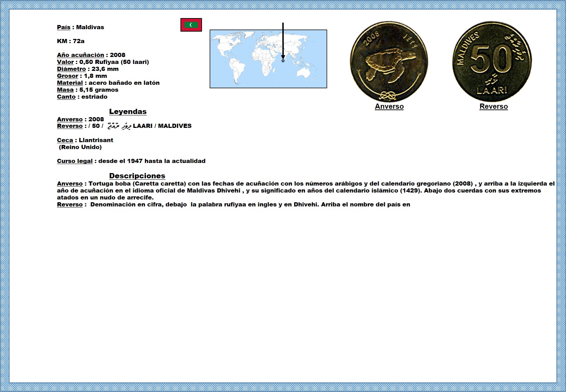Click "Anverso : 2008" legend line

[x=80, y=119]
